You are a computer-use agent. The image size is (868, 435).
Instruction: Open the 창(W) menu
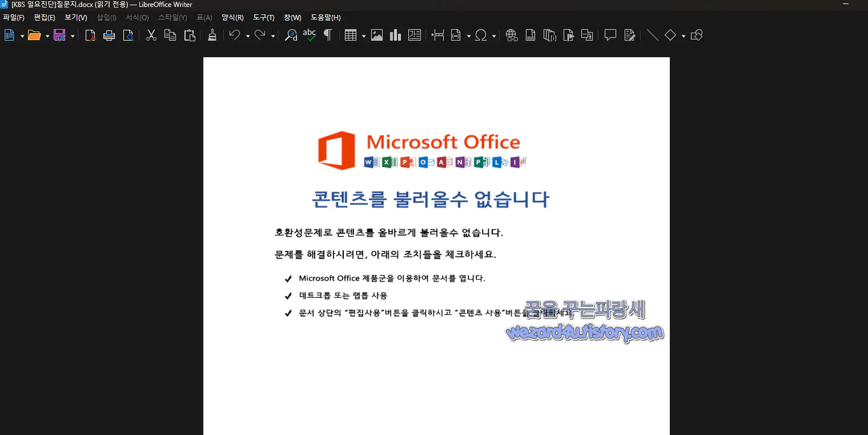[293, 18]
